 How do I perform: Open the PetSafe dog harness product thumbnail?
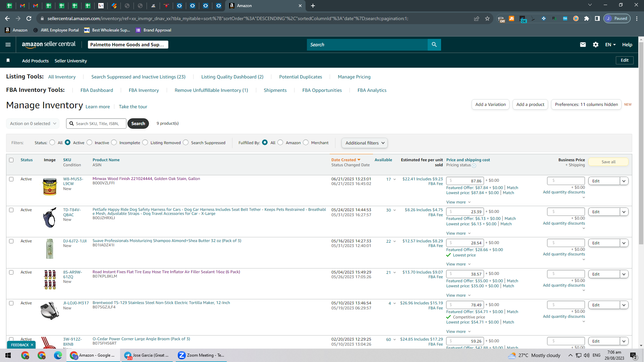(50, 218)
